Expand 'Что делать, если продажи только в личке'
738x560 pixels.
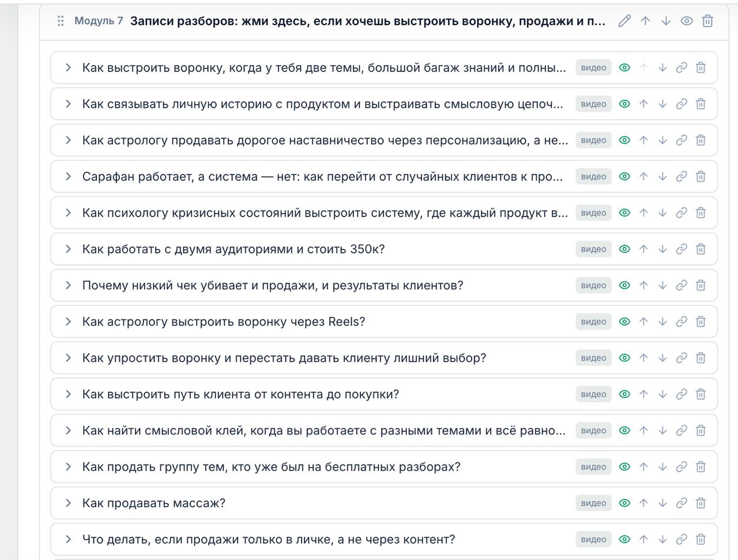(68, 539)
